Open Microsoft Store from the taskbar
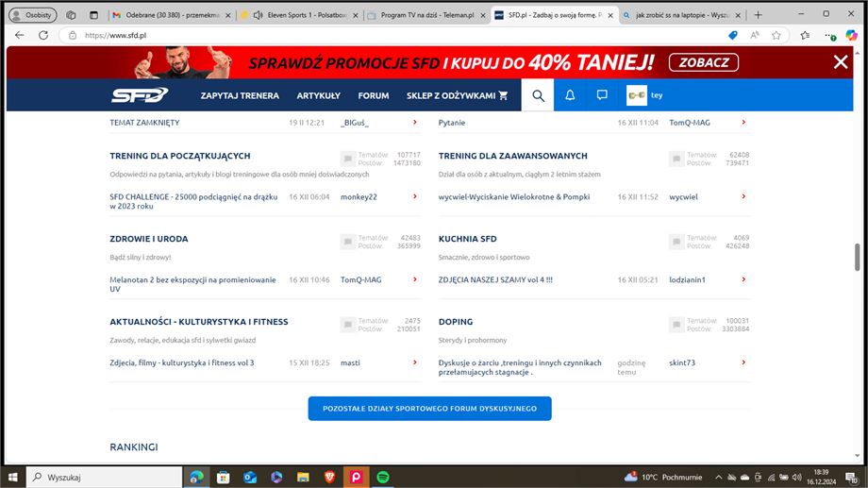Image resolution: width=868 pixels, height=488 pixels. [x=223, y=477]
